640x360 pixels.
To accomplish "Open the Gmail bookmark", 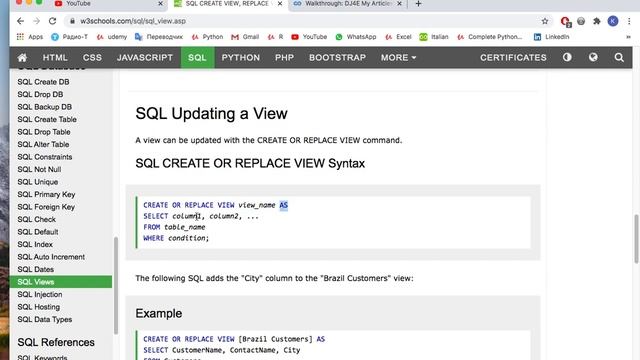I will click(x=245, y=37).
